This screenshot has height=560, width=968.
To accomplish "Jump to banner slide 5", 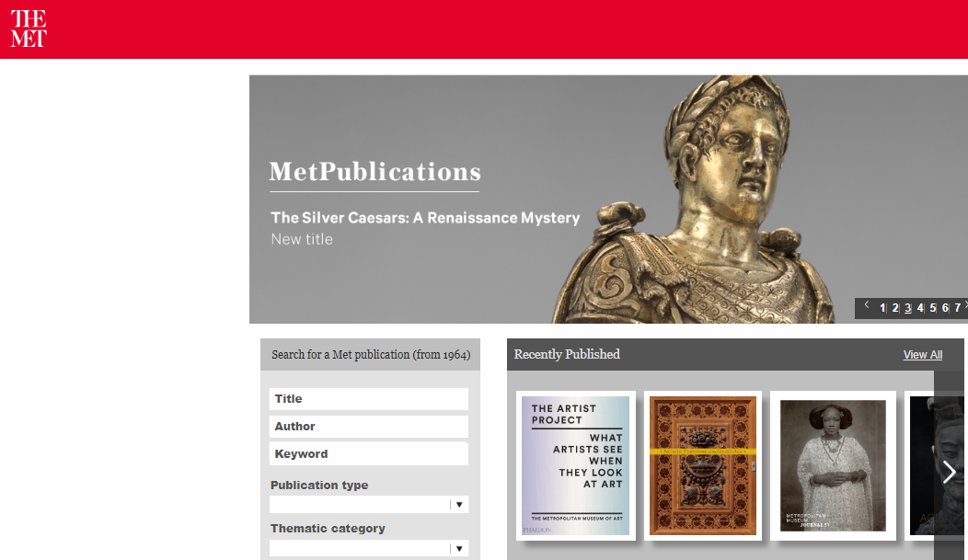I will [x=933, y=308].
